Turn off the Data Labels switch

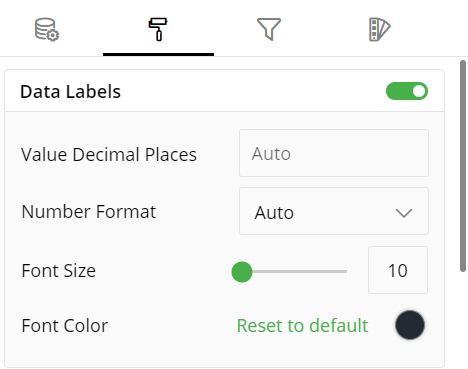[x=407, y=91]
